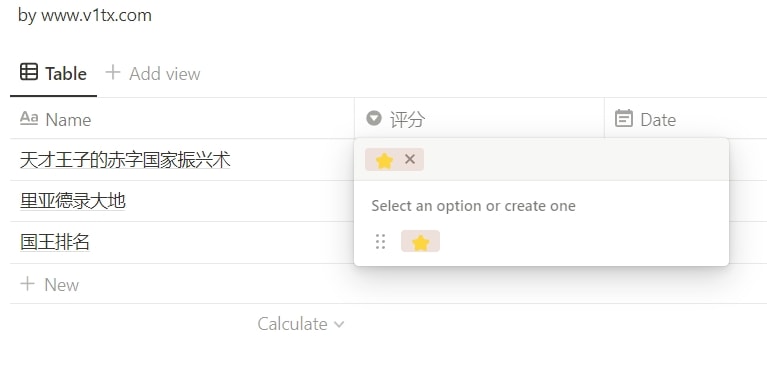Click the plus icon next to New
767x388 pixels.
tap(28, 283)
